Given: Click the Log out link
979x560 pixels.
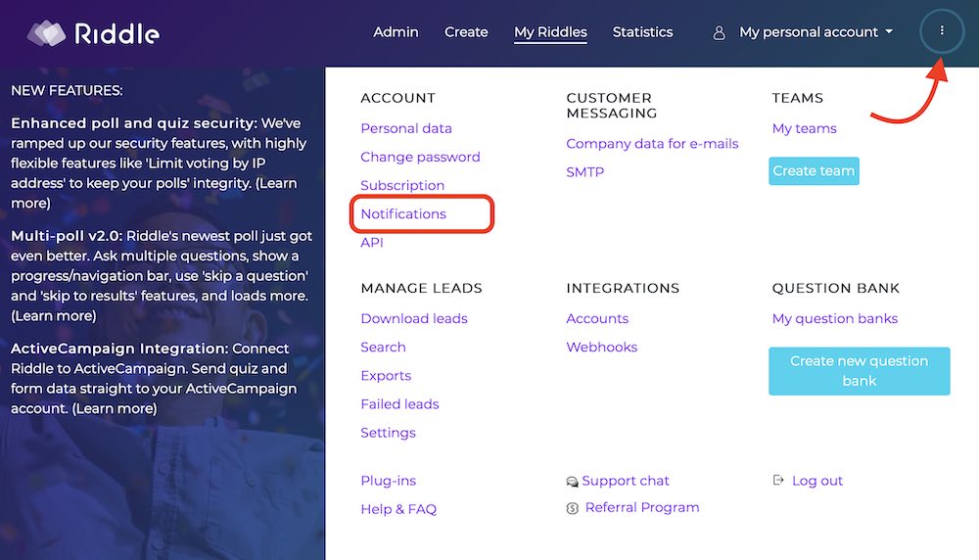Looking at the screenshot, I should point(817,481).
